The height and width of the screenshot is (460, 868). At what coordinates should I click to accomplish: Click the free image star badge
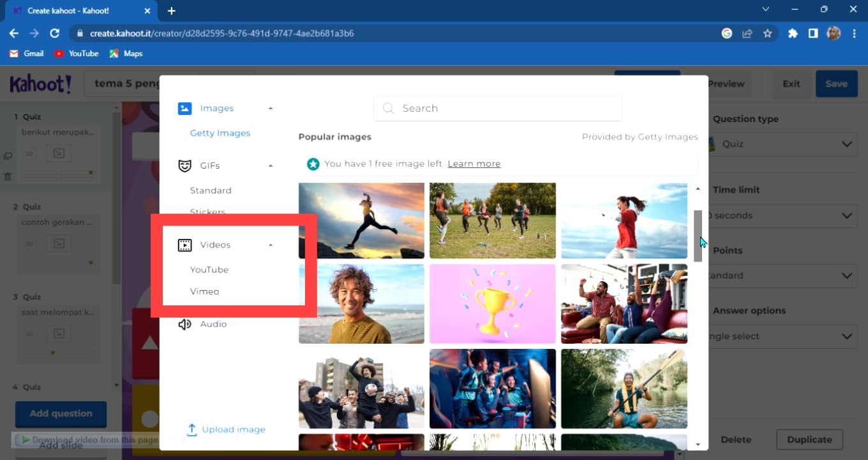[313, 164]
